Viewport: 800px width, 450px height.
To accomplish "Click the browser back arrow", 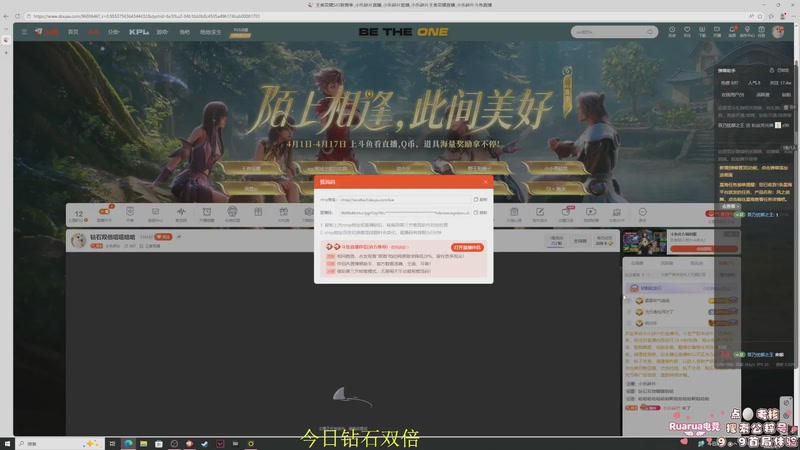I will (6, 16).
